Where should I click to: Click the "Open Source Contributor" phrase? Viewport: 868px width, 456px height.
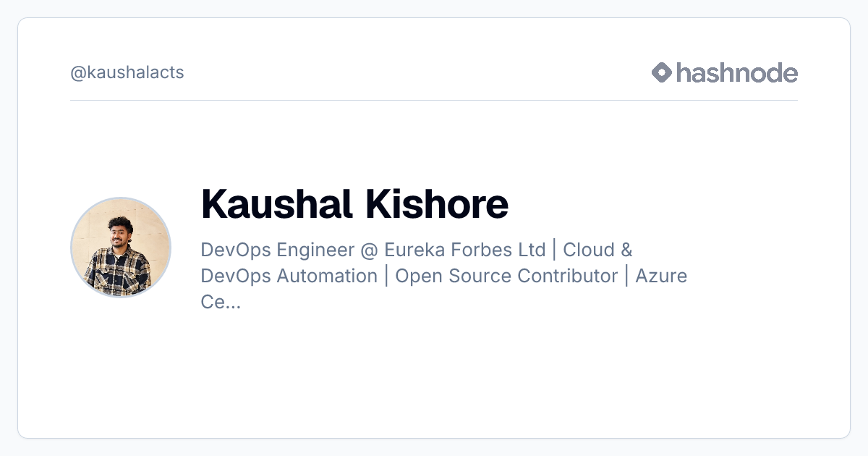point(506,276)
